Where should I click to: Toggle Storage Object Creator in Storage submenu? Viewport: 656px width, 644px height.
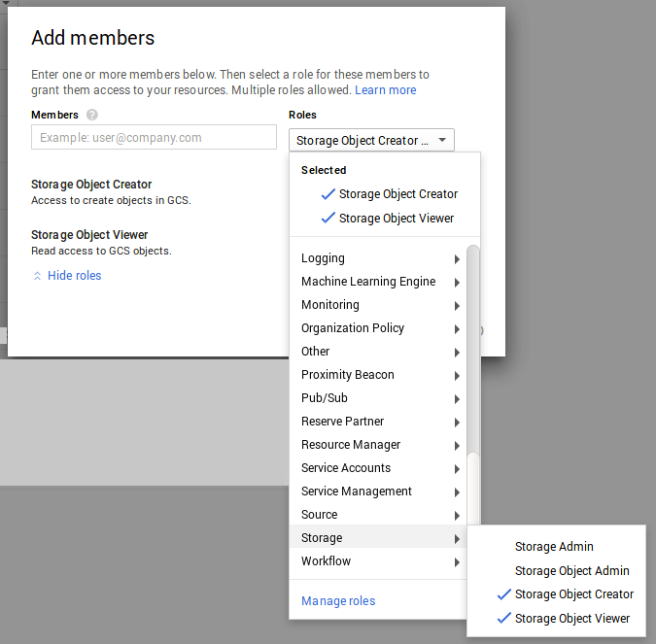pyautogui.click(x=566, y=594)
